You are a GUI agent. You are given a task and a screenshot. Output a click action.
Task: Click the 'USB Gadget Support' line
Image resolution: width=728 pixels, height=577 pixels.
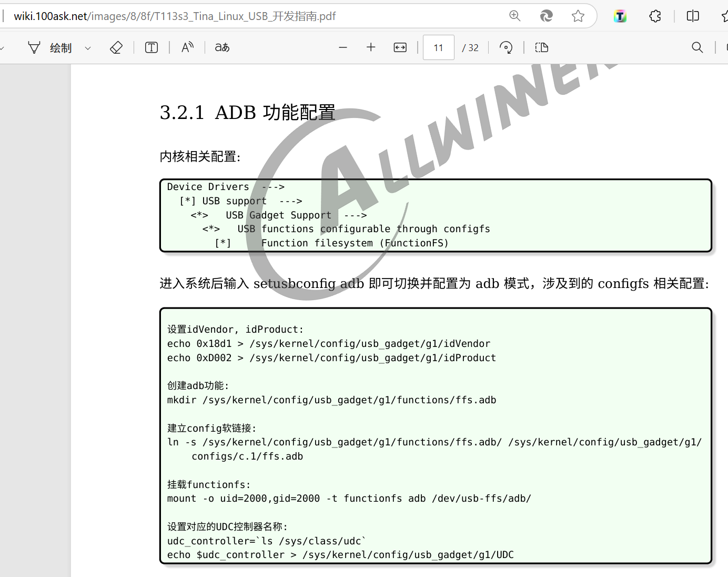click(279, 215)
